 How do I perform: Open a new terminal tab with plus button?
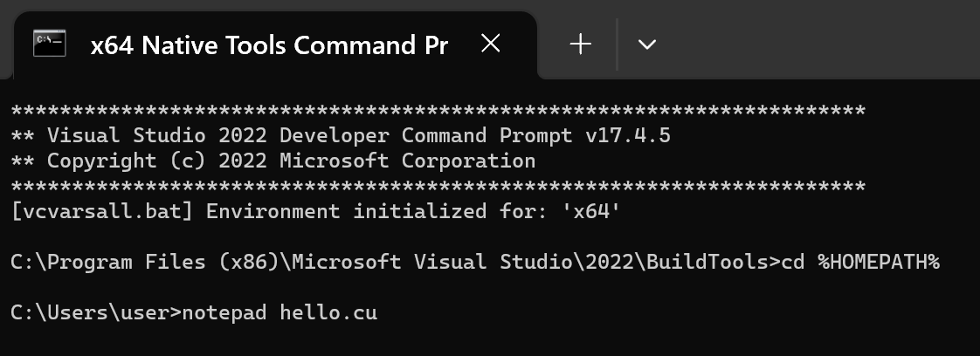coord(581,44)
